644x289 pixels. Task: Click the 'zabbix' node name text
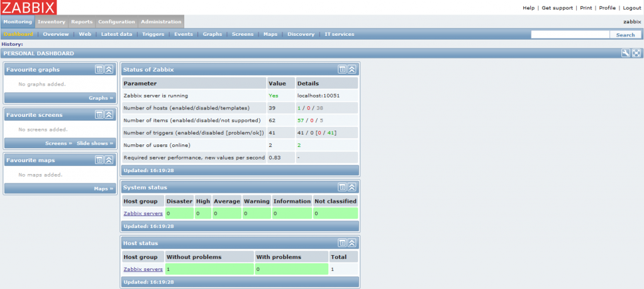point(632,22)
